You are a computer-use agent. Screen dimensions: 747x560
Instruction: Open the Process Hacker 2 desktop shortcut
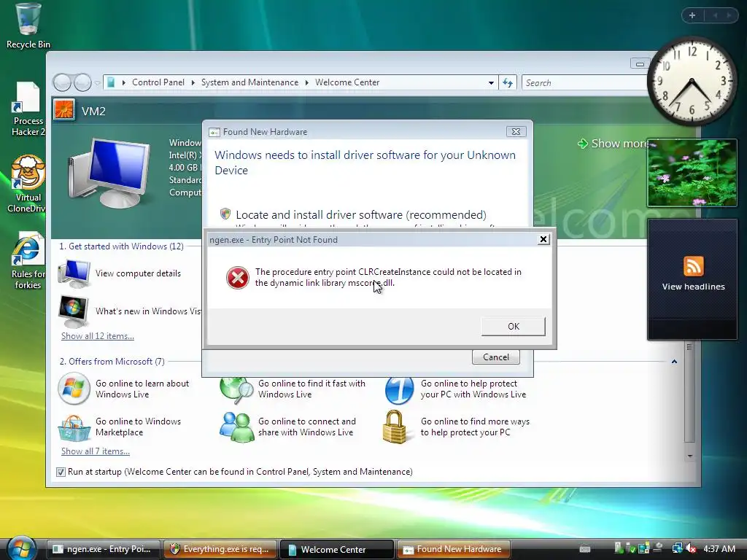pos(28,109)
